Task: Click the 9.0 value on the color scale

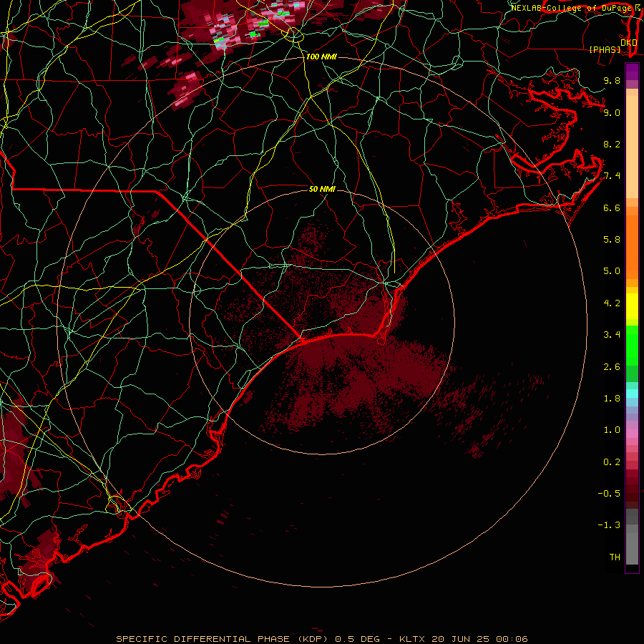Action: tap(612, 112)
